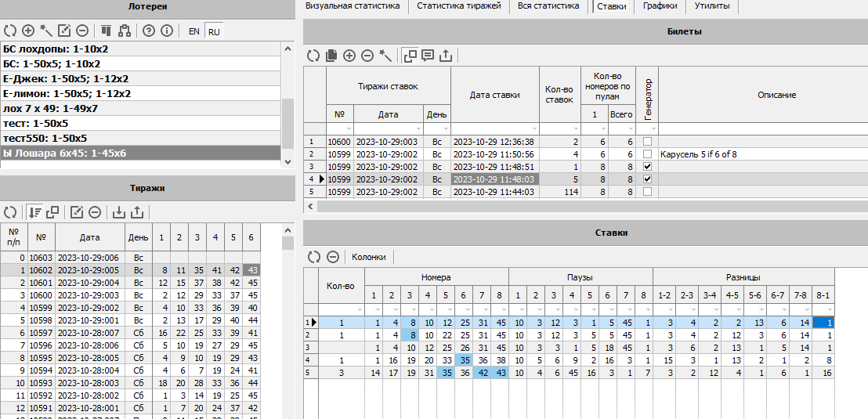Select ticket row with 114 bets

tap(586, 192)
